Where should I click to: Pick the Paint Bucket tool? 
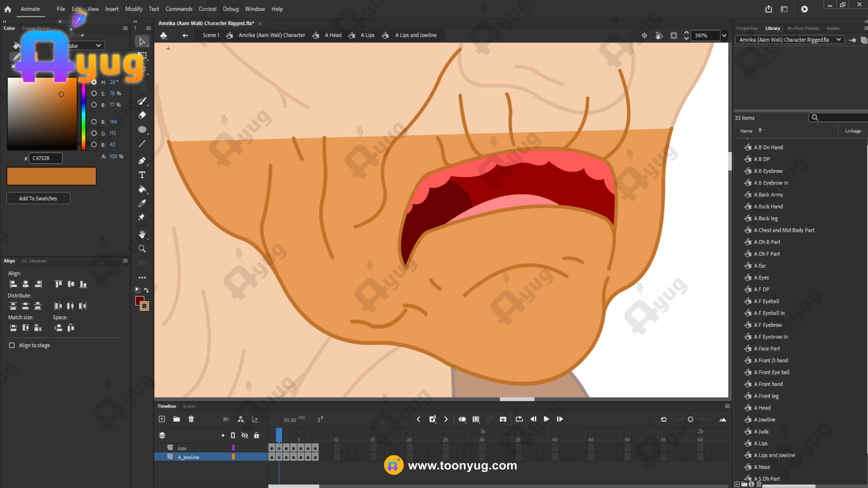click(x=142, y=189)
